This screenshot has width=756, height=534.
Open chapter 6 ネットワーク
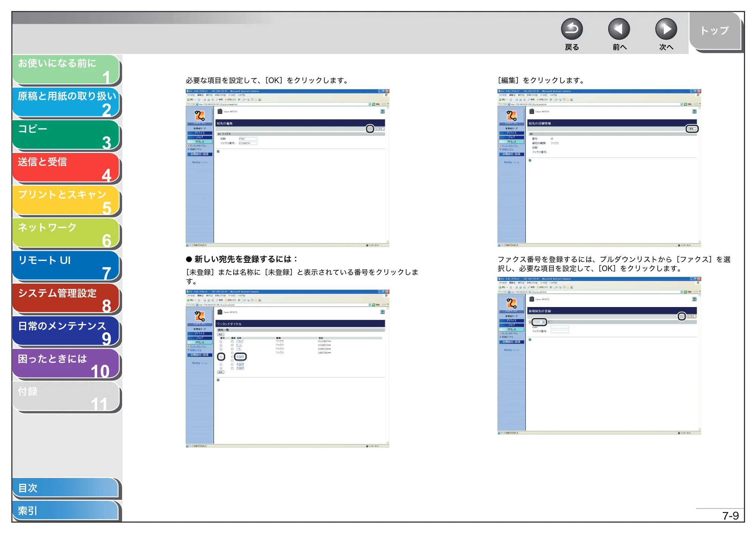click(66, 233)
